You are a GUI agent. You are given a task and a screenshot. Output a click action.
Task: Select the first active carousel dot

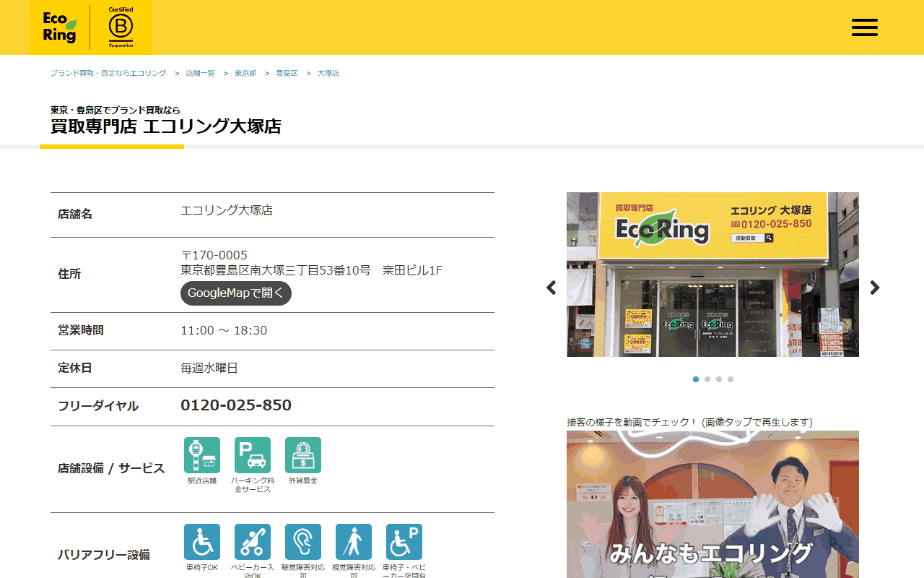click(x=696, y=379)
